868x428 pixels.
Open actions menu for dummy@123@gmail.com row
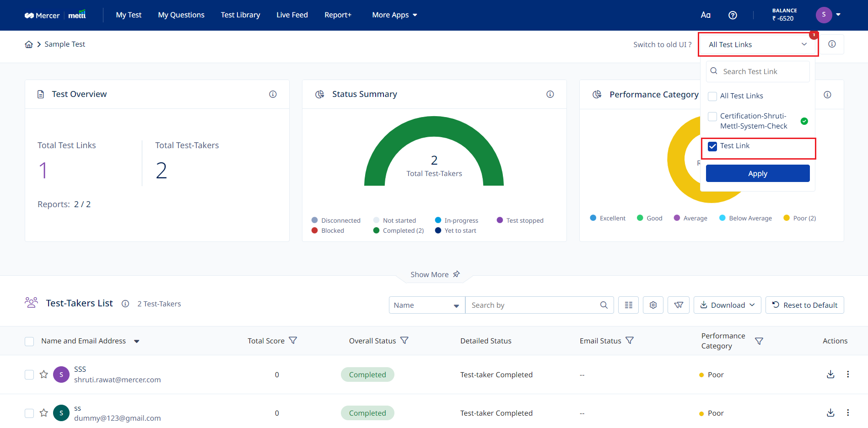pyautogui.click(x=848, y=413)
